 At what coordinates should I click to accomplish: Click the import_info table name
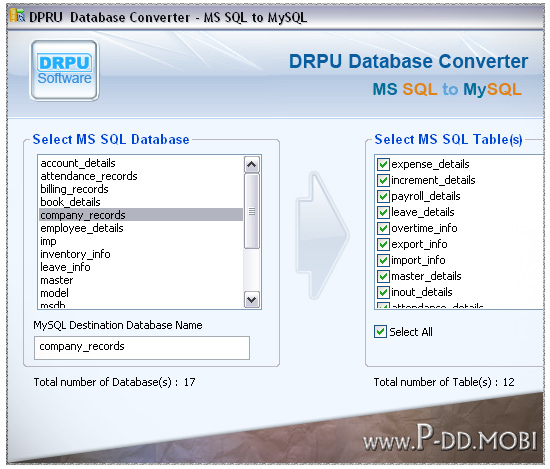[x=418, y=260]
